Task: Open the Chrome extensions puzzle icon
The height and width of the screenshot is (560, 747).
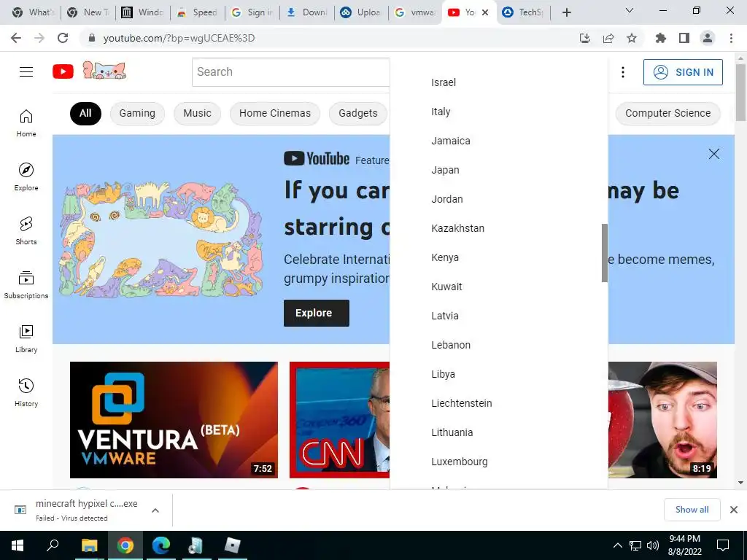Action: coord(661,38)
